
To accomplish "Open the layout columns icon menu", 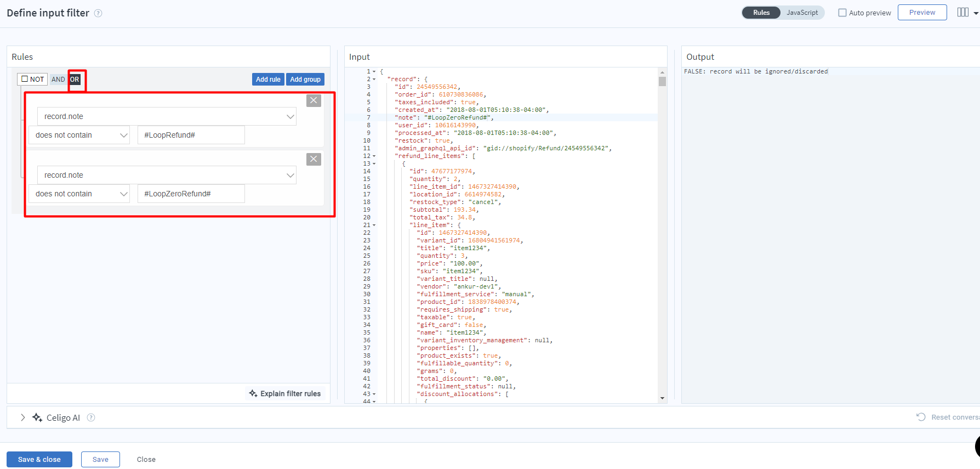I will point(967,13).
